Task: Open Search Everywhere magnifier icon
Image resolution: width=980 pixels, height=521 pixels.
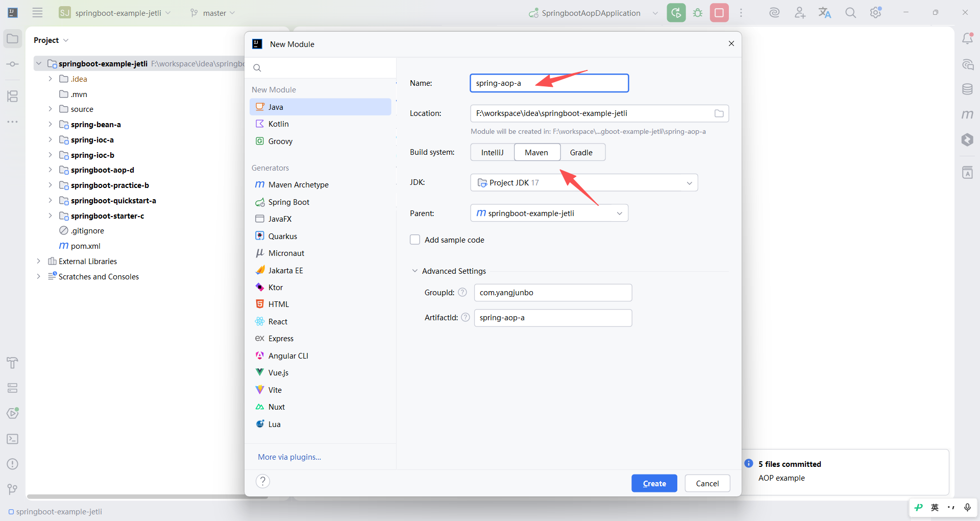Action: click(x=850, y=13)
